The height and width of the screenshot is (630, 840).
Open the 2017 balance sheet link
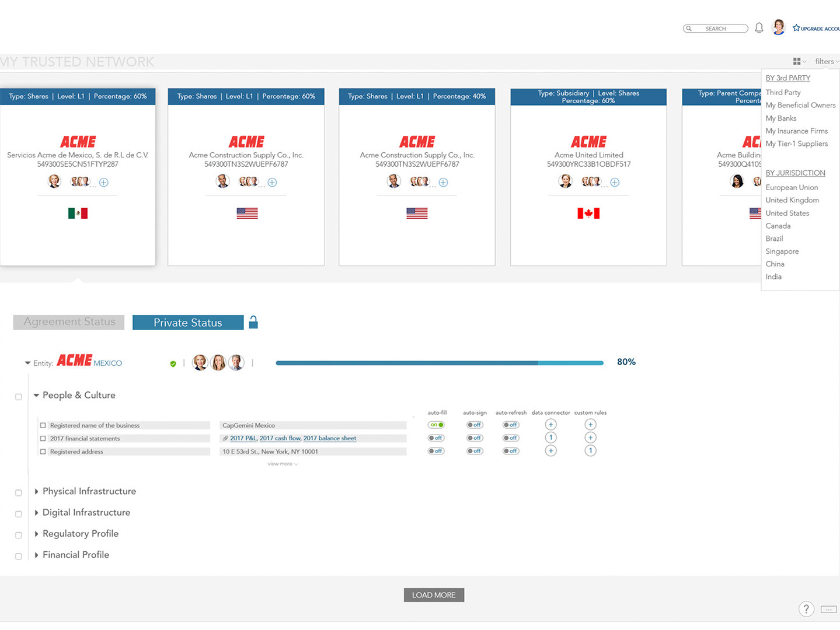coord(330,438)
